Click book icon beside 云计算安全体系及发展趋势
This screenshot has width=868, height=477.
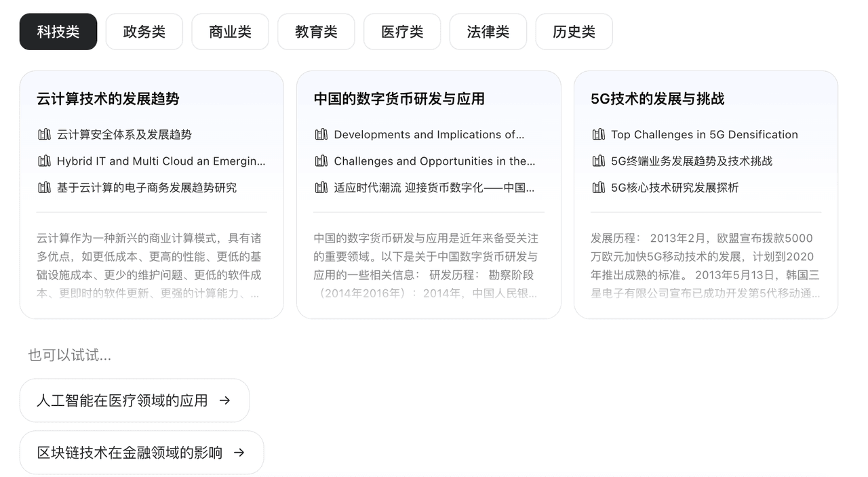[44, 134]
